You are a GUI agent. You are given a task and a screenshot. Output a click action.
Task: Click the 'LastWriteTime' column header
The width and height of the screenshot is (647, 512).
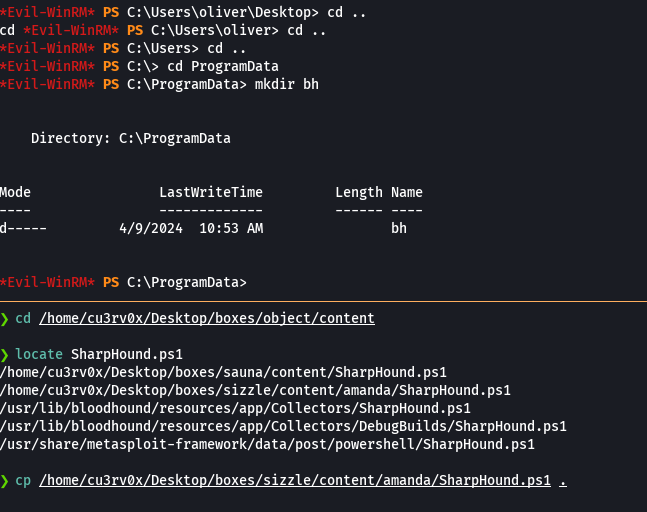[211, 192]
